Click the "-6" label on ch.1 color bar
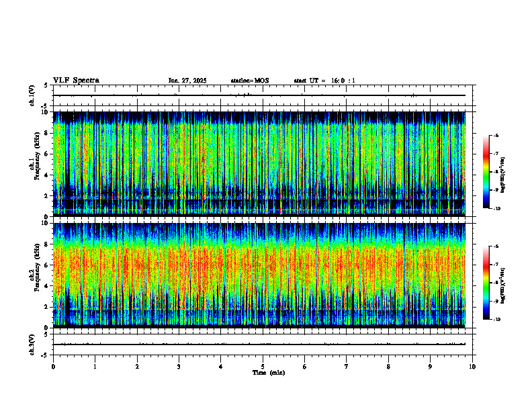Screen dimensions: 532x411 (496, 136)
